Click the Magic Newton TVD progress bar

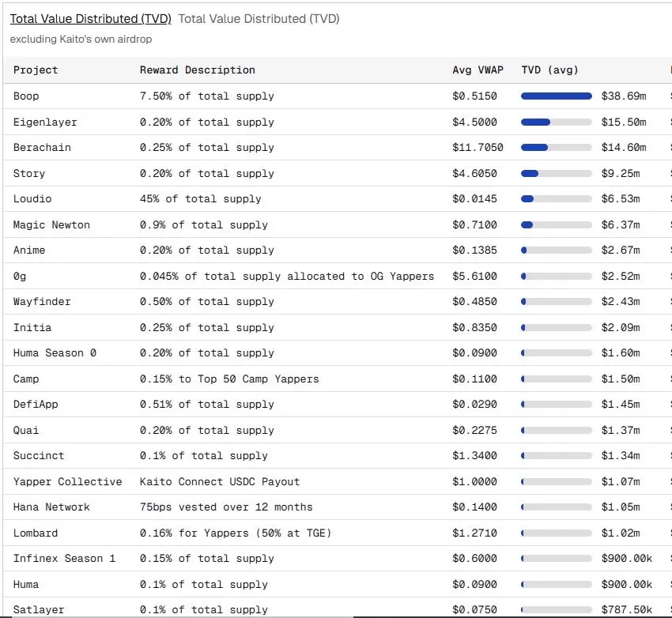557,225
